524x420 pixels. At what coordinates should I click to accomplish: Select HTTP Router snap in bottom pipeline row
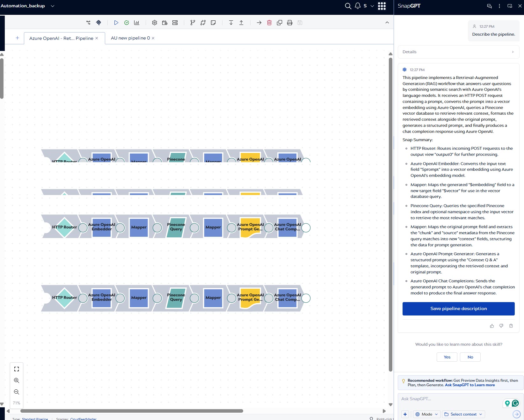pyautogui.click(x=64, y=298)
